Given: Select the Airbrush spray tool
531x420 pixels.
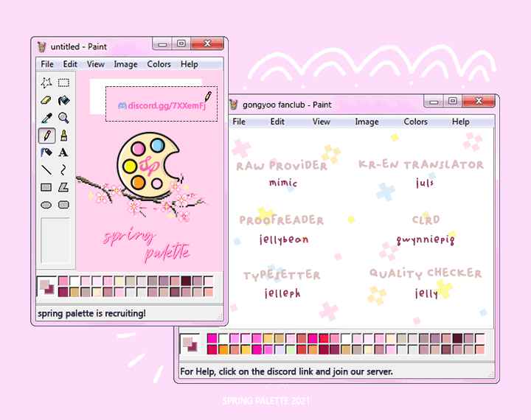Looking at the screenshot, I should (x=46, y=153).
